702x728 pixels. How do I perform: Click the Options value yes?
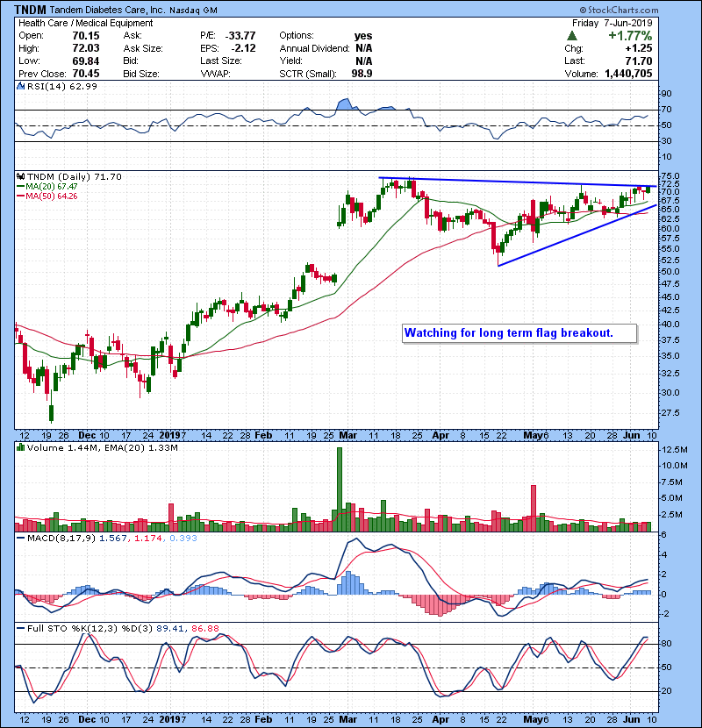363,36
